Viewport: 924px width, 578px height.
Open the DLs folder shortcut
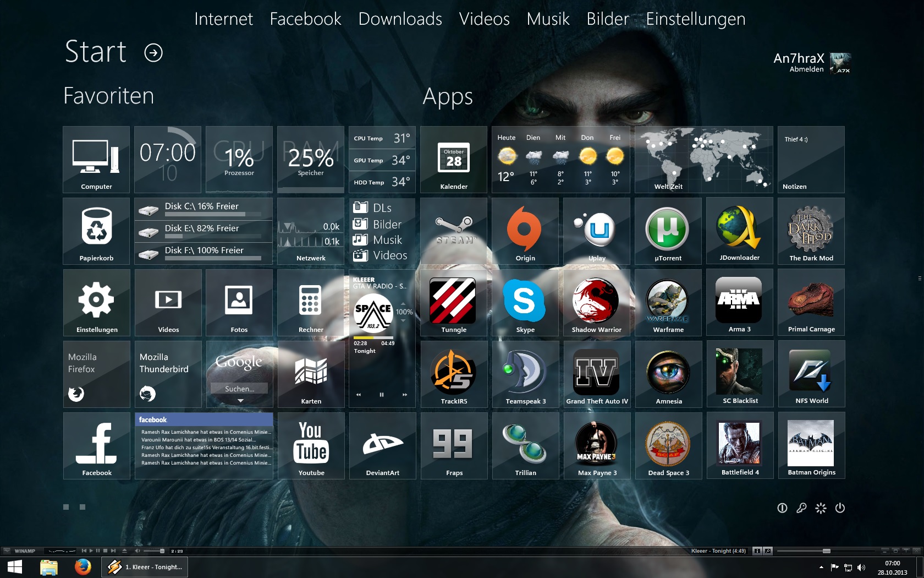coord(372,208)
